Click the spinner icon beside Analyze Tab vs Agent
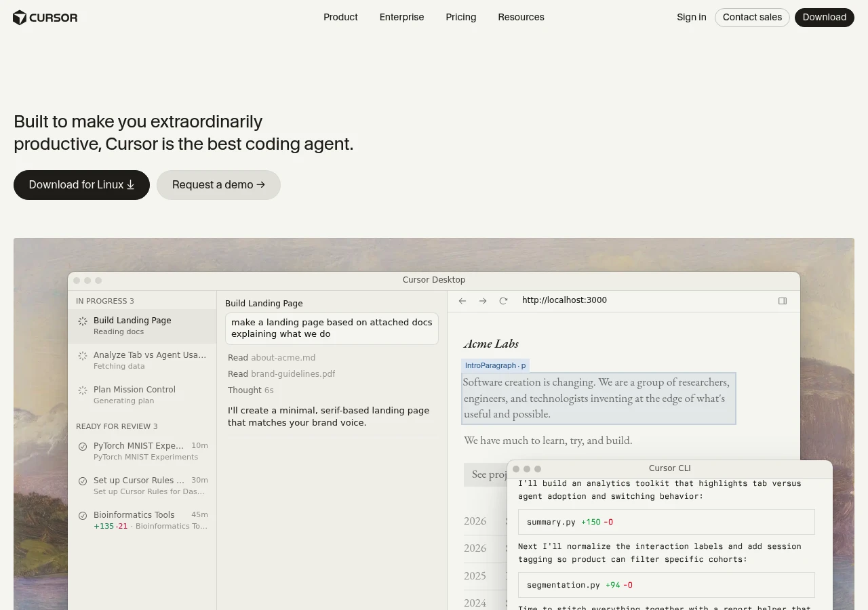868x610 pixels. pyautogui.click(x=83, y=356)
